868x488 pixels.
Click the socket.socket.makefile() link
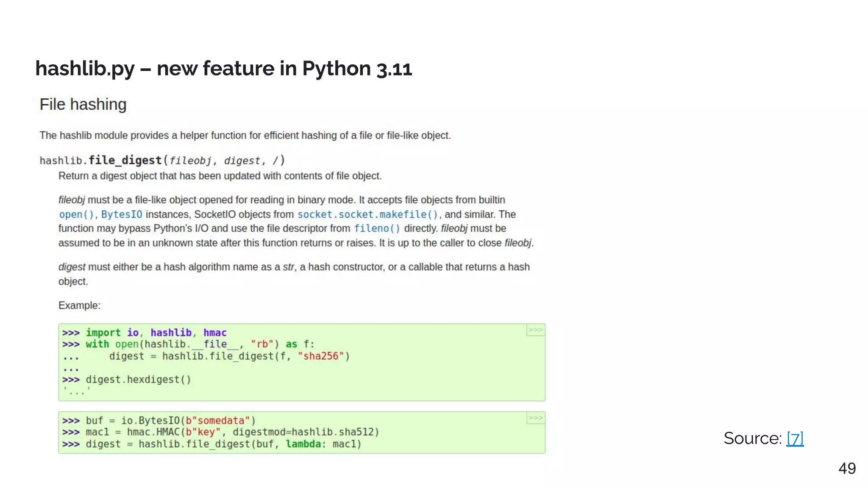click(x=367, y=214)
